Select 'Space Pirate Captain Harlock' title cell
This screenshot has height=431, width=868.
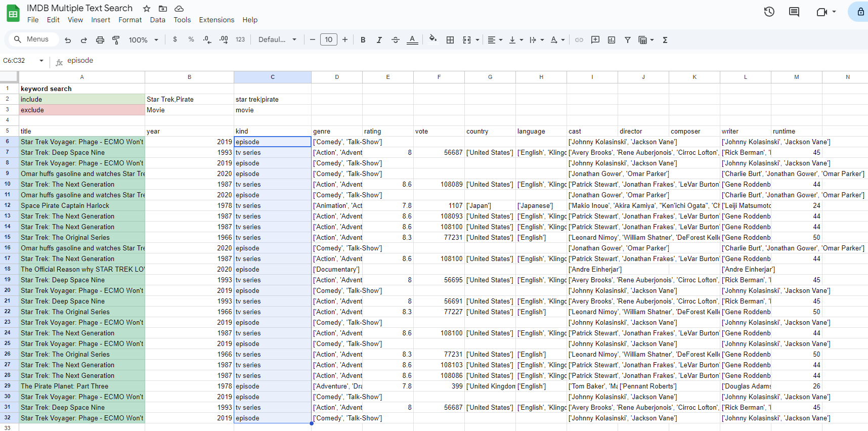click(82, 205)
